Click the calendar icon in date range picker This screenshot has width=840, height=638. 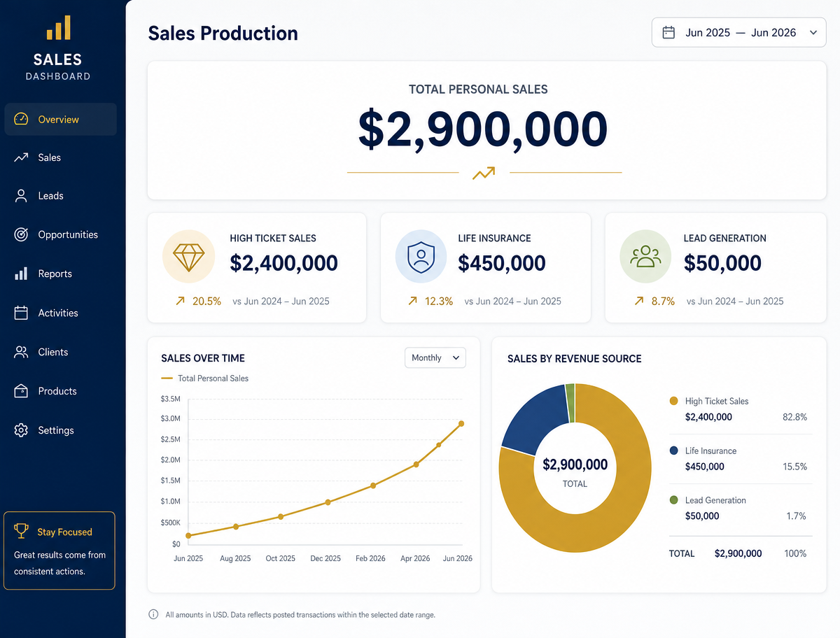[668, 32]
